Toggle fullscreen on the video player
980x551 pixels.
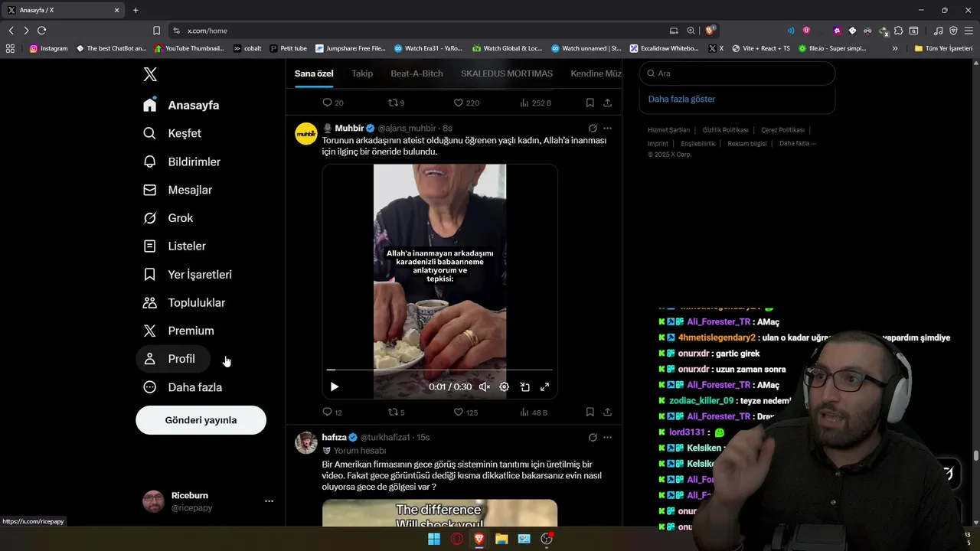[544, 387]
